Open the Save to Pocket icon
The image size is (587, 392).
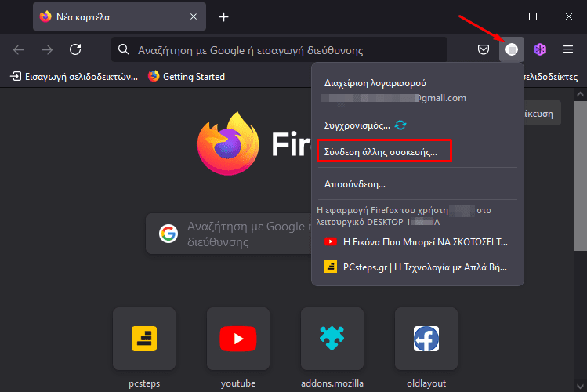[x=484, y=49]
